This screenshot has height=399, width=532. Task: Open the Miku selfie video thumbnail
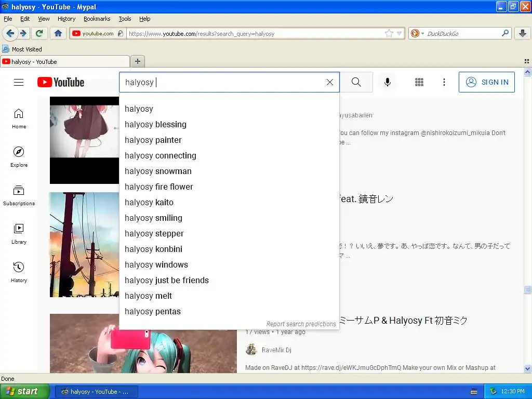tap(143, 351)
